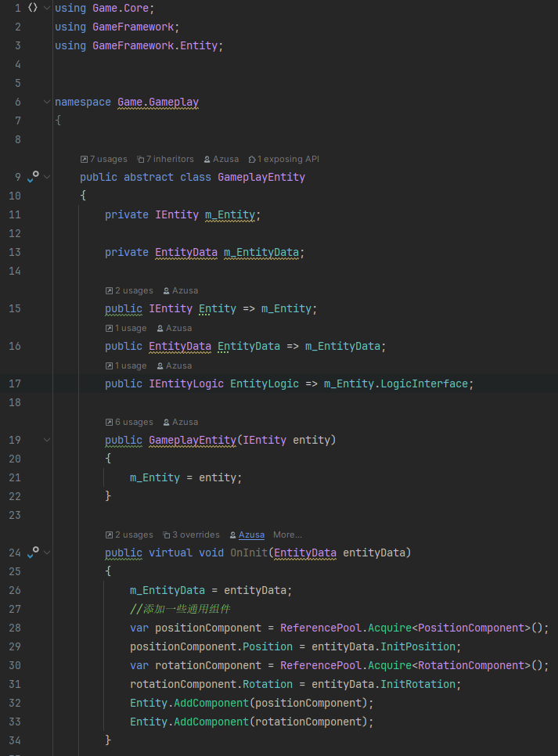Click line number 17 in the gutter
This screenshot has height=756, width=558.
point(15,383)
